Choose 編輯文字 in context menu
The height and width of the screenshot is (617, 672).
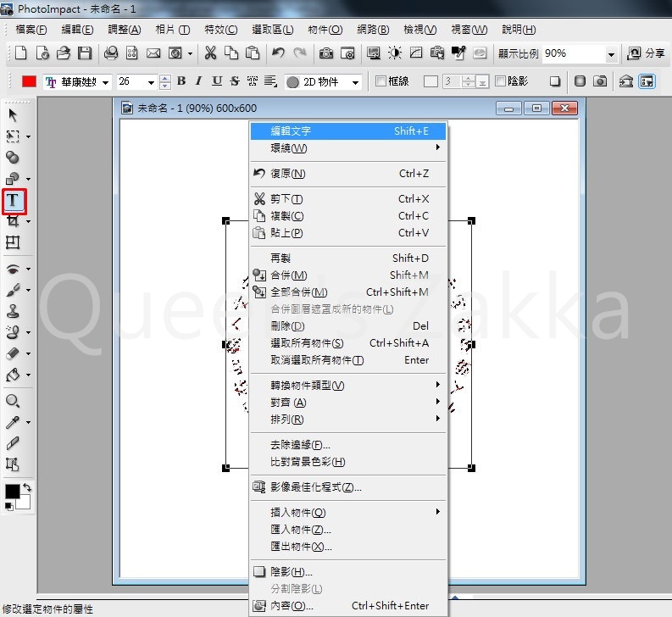pyautogui.click(x=348, y=131)
